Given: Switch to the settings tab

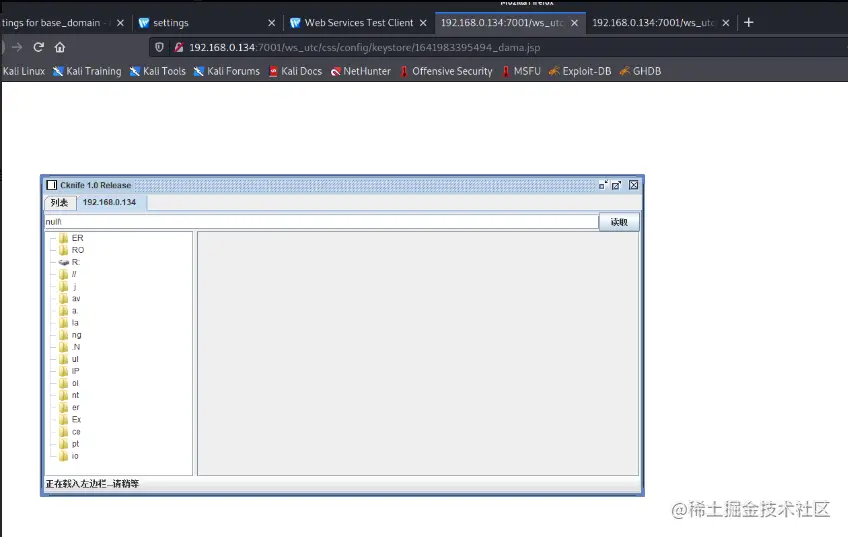Looking at the screenshot, I should tap(207, 23).
